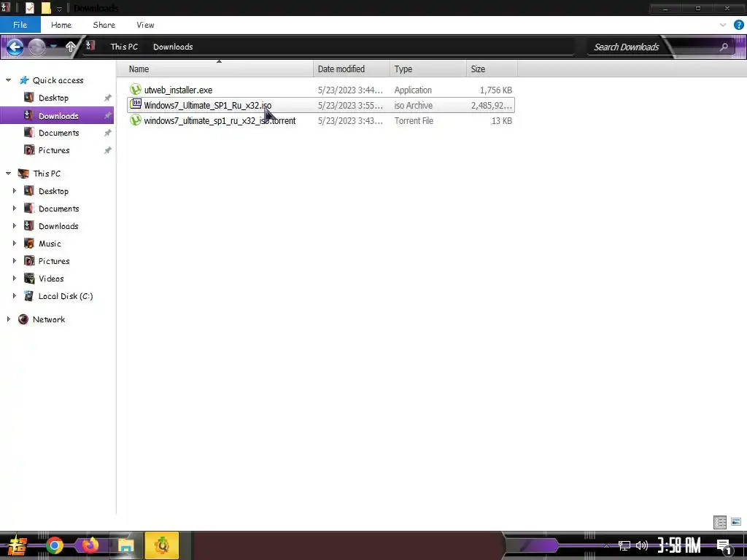Open the Share ribbon tab

[104, 25]
